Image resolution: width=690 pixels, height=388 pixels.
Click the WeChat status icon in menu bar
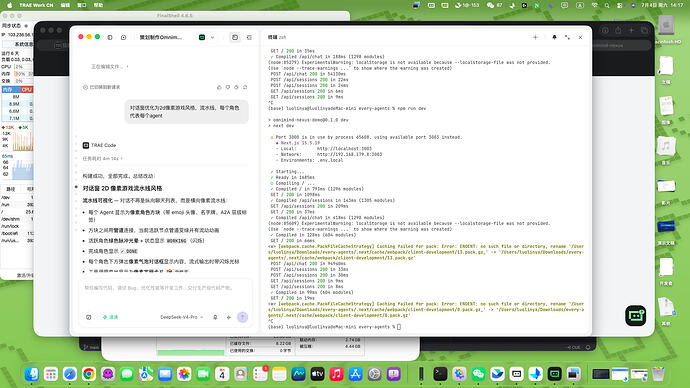[x=490, y=5]
